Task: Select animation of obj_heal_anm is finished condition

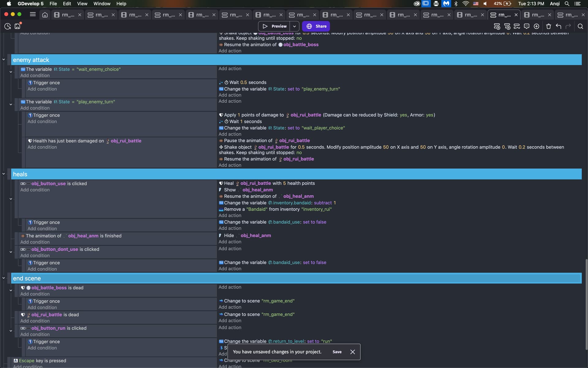Action: [71, 236]
